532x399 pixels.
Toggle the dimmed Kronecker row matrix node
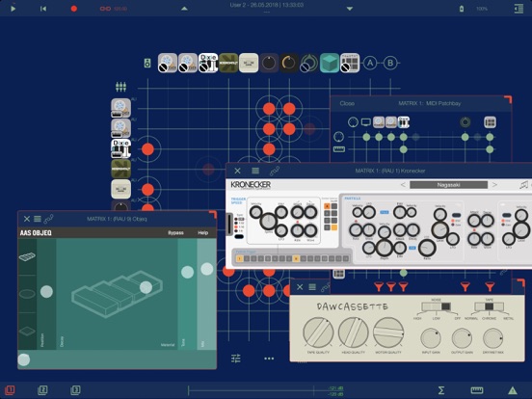[x=208, y=169]
